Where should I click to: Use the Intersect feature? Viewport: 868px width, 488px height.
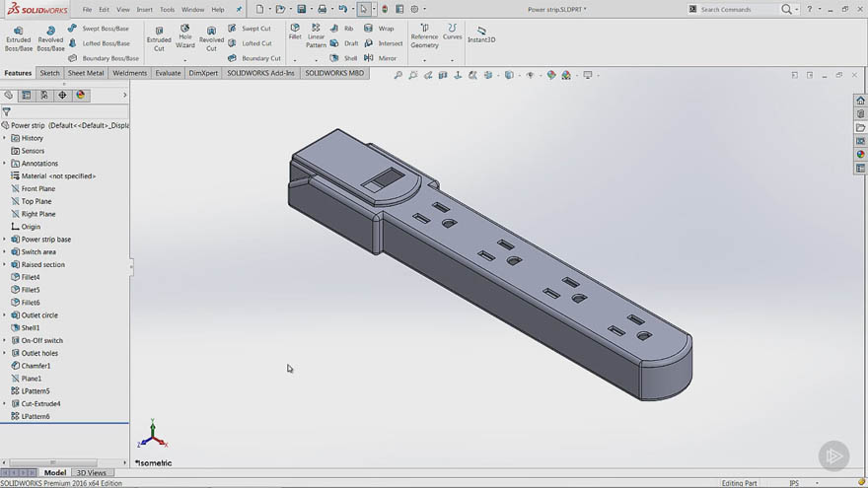click(384, 43)
